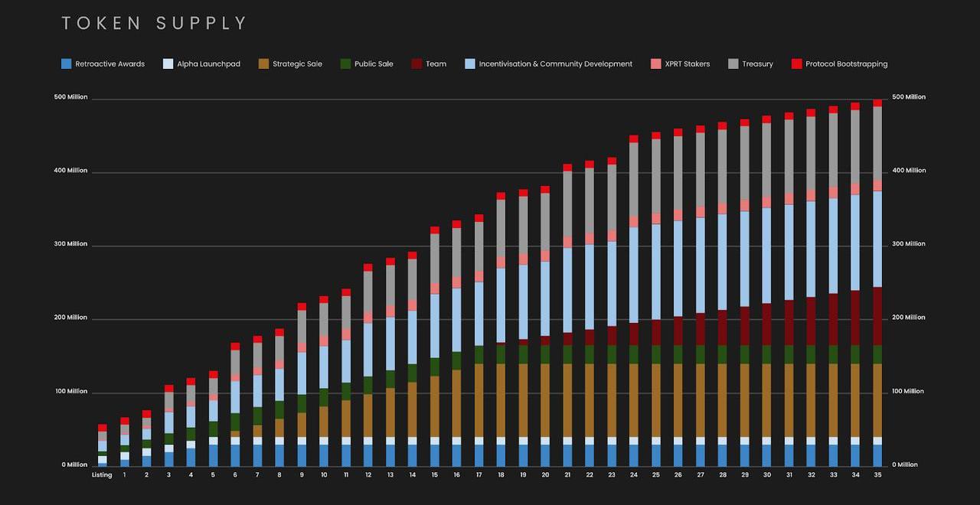Select the Listing label on the x-axis

[x=102, y=475]
